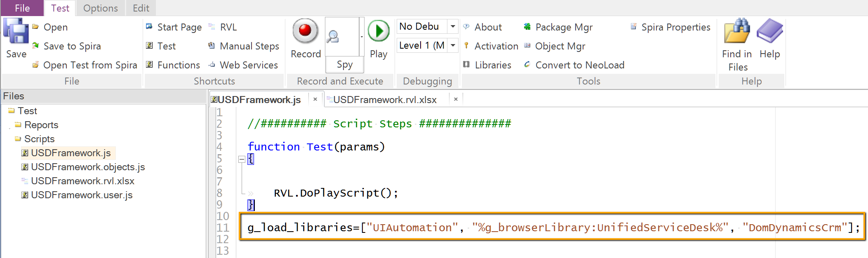Select USDFramework.objects.js in the file tree
868x258 pixels.
click(88, 167)
